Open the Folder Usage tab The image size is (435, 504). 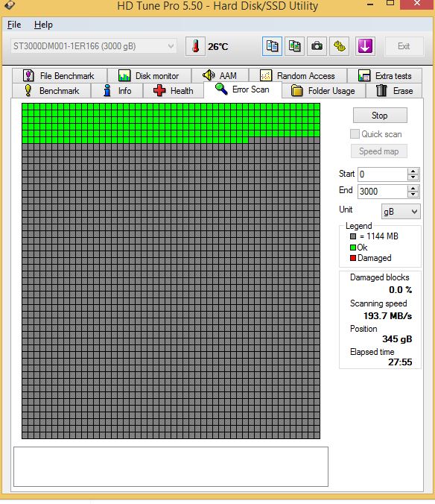323,91
